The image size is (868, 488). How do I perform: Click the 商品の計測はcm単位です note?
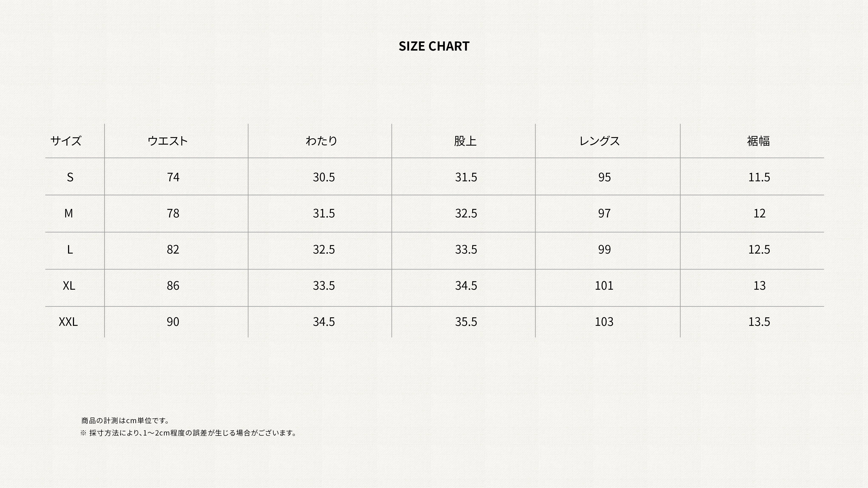125,421
